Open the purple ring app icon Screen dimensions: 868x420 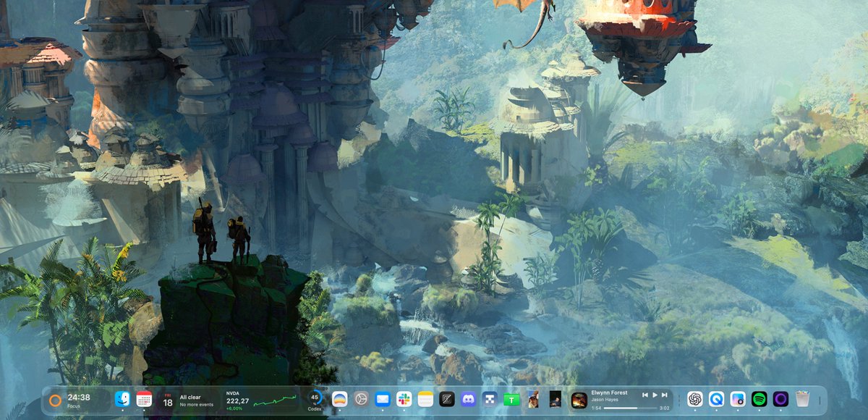tap(780, 399)
